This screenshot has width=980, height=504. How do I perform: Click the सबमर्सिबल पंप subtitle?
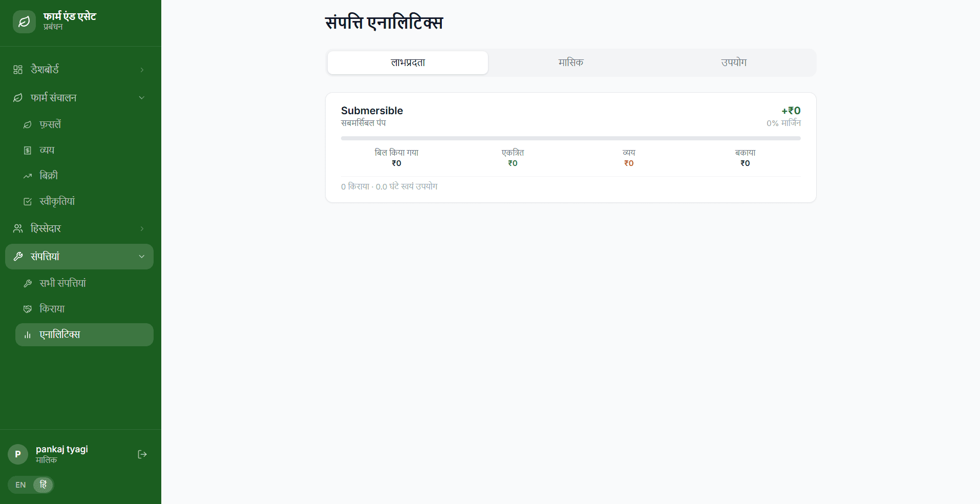[364, 123]
